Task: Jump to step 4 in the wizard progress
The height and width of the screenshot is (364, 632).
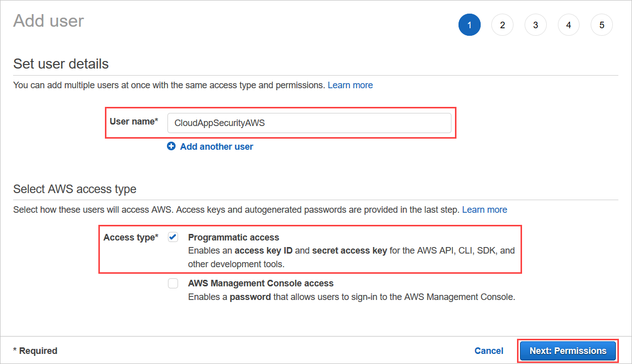Action: 568,25
